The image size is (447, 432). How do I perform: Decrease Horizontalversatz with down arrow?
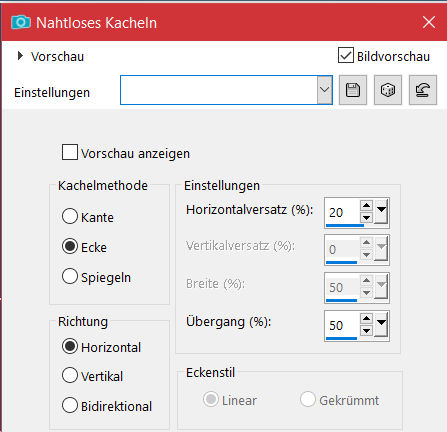[x=366, y=218]
